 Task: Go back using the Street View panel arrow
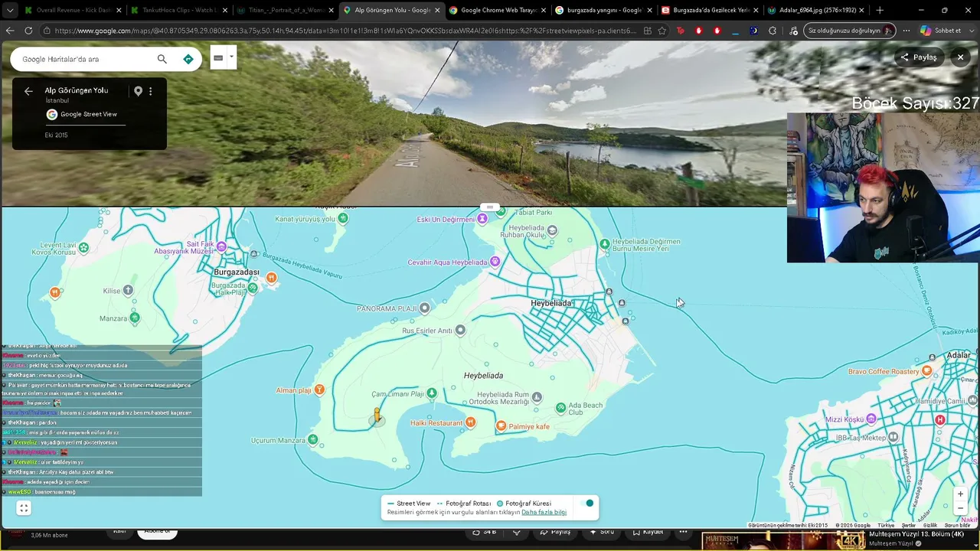(28, 91)
